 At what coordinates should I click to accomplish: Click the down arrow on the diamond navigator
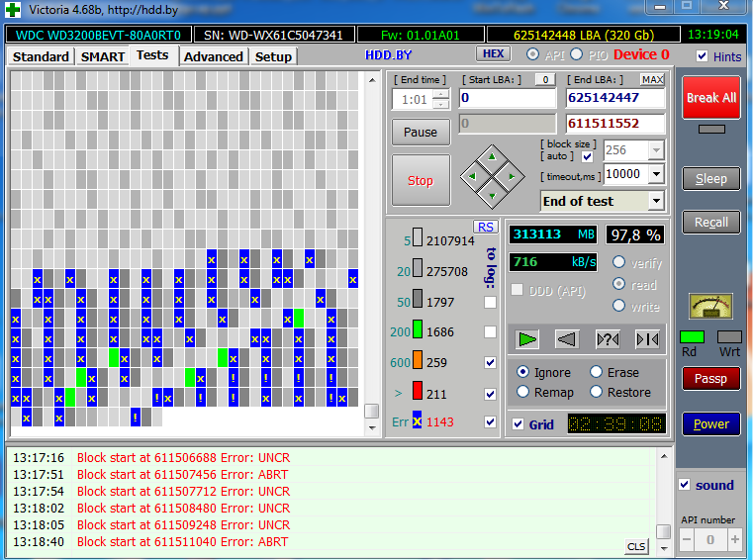(492, 196)
